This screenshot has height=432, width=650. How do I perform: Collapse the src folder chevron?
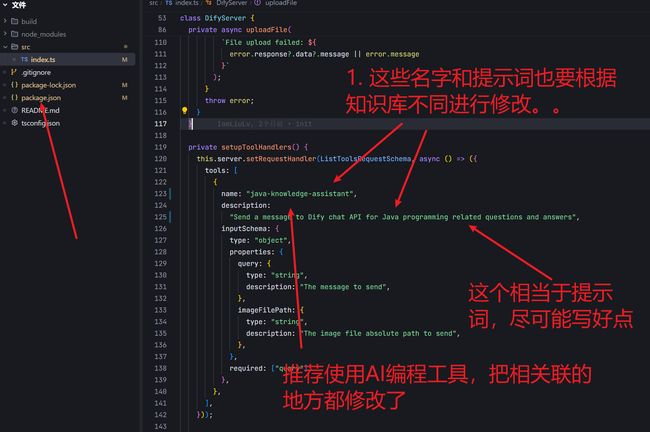pos(5,46)
